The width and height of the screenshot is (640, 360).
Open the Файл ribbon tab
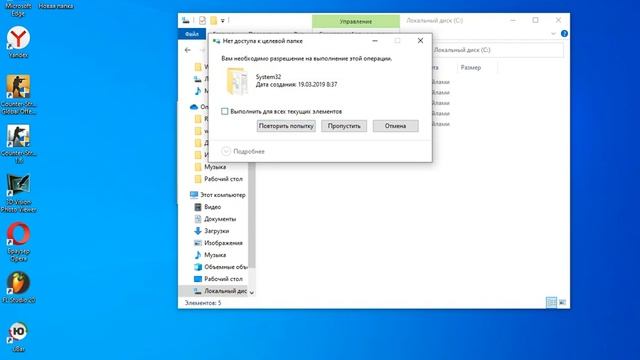(192, 34)
